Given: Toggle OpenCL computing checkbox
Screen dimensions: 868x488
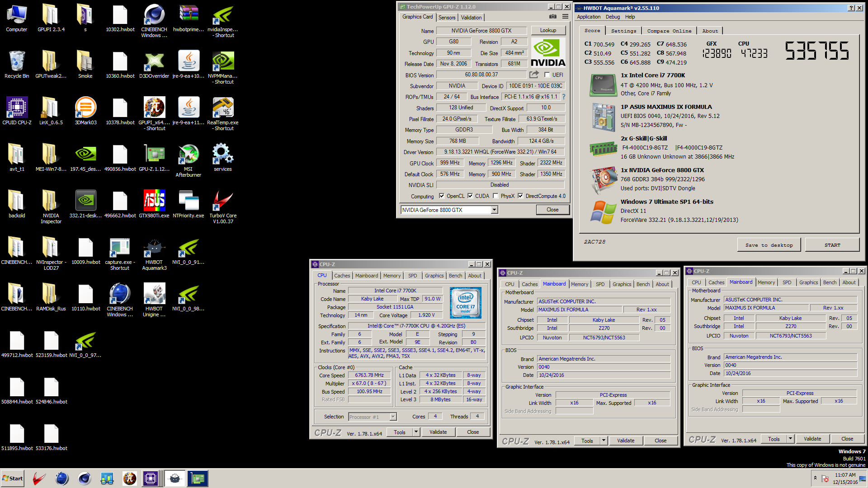Looking at the screenshot, I should pos(442,196).
